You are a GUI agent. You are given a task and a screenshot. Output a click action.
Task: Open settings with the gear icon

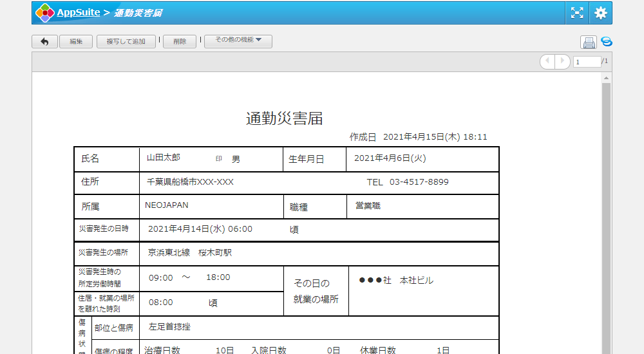[601, 13]
